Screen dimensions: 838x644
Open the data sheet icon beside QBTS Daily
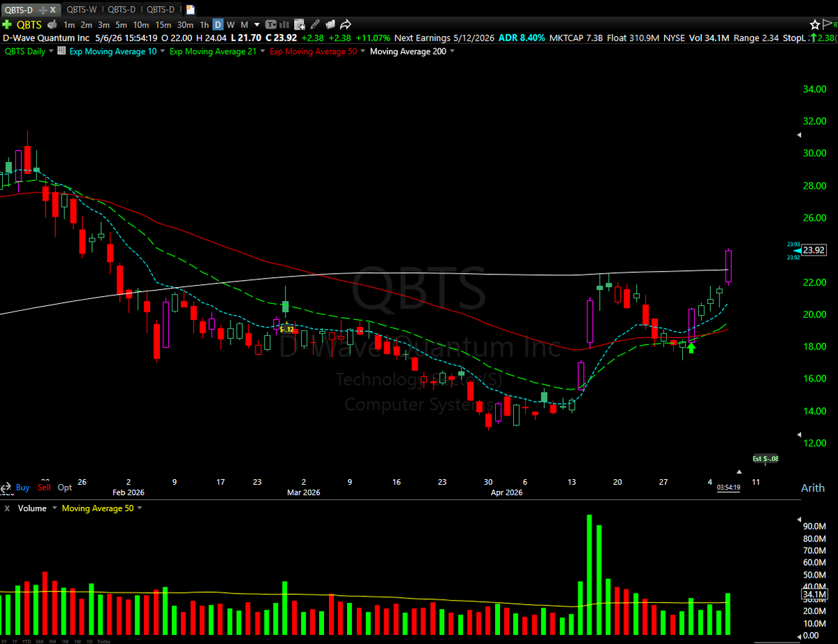[x=61, y=52]
